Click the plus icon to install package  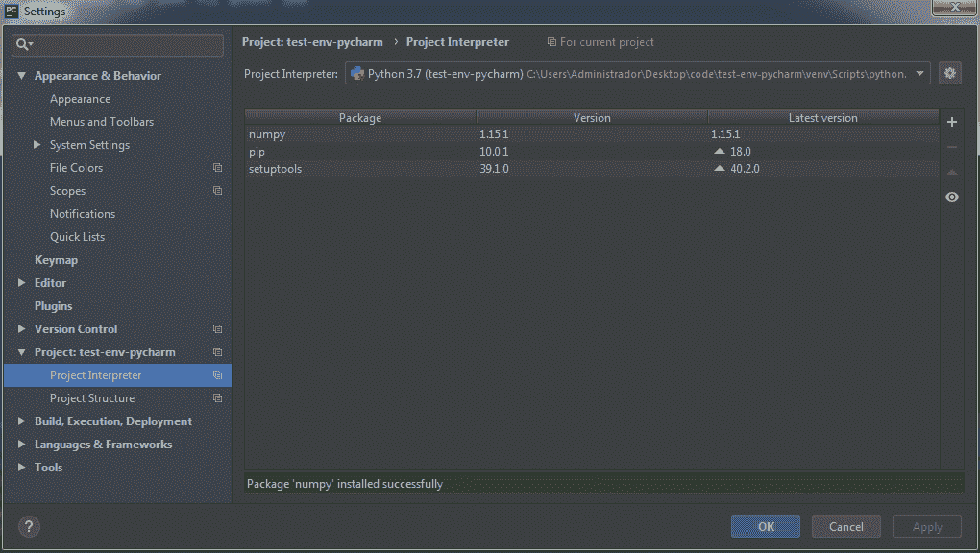pos(951,122)
